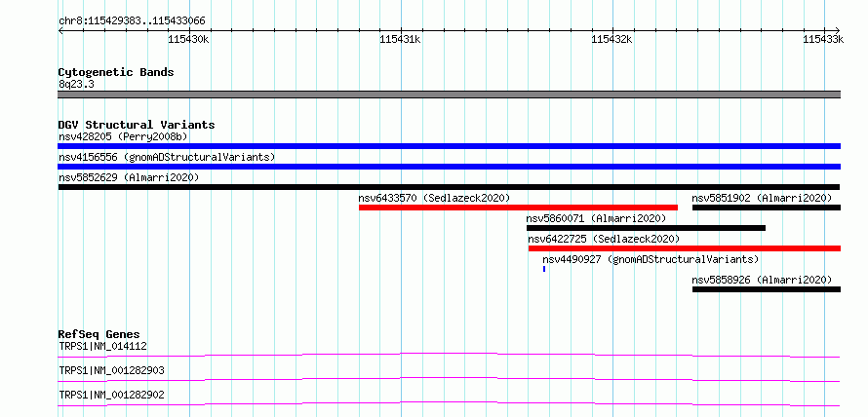Screen dimensions: 868x417
Task: Click the right arrowhead of the ruler
Action: tap(838, 30)
